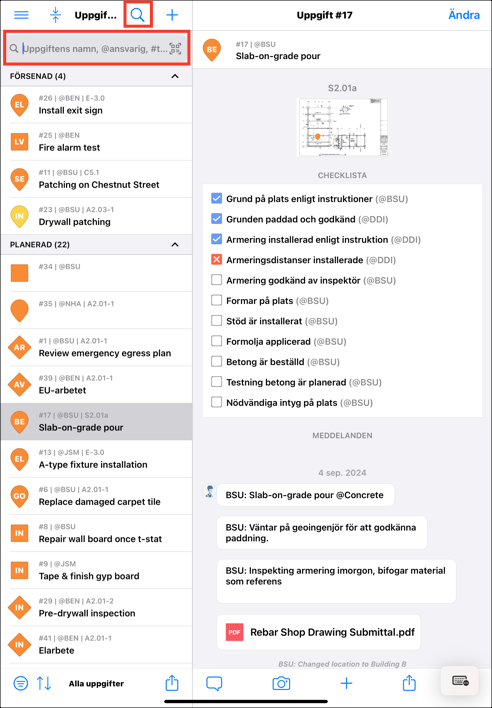Add a new task with plus icon
The image size is (492, 708).
pyautogui.click(x=172, y=15)
